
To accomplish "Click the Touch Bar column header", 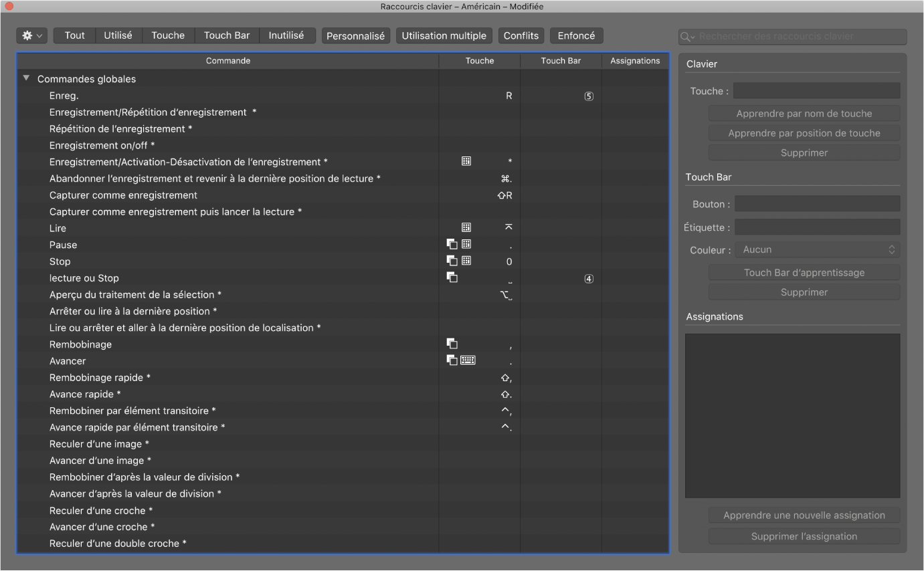I will (x=561, y=61).
